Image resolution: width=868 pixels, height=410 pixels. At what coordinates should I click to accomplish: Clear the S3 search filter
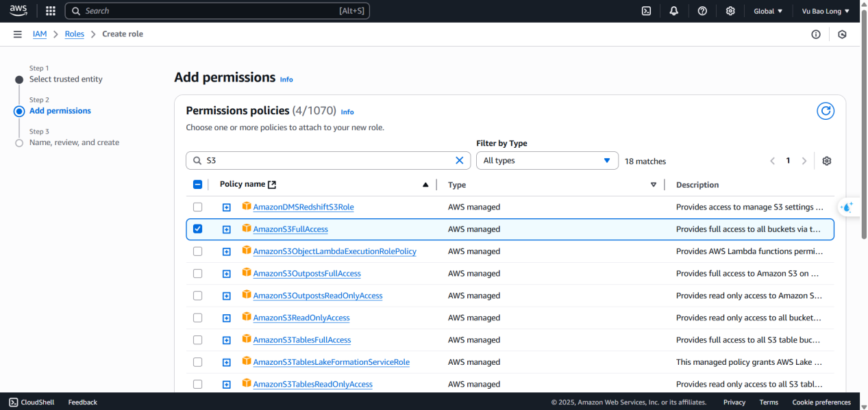pos(460,160)
